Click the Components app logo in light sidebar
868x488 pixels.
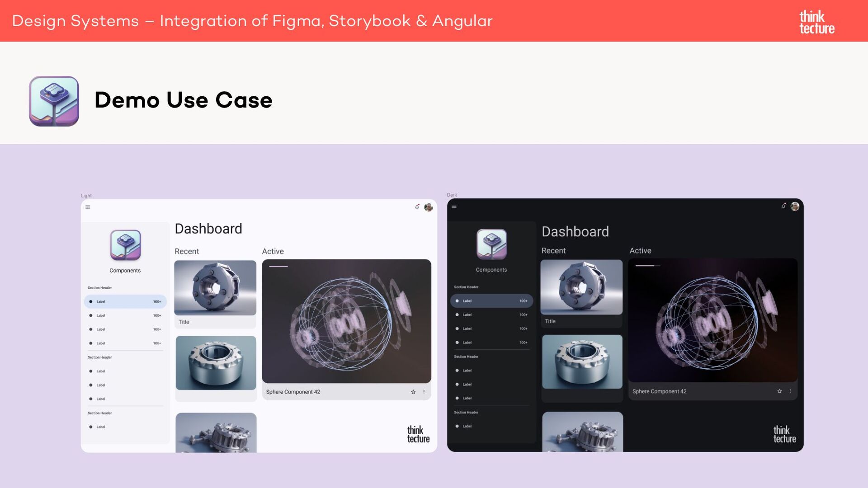[x=125, y=246]
